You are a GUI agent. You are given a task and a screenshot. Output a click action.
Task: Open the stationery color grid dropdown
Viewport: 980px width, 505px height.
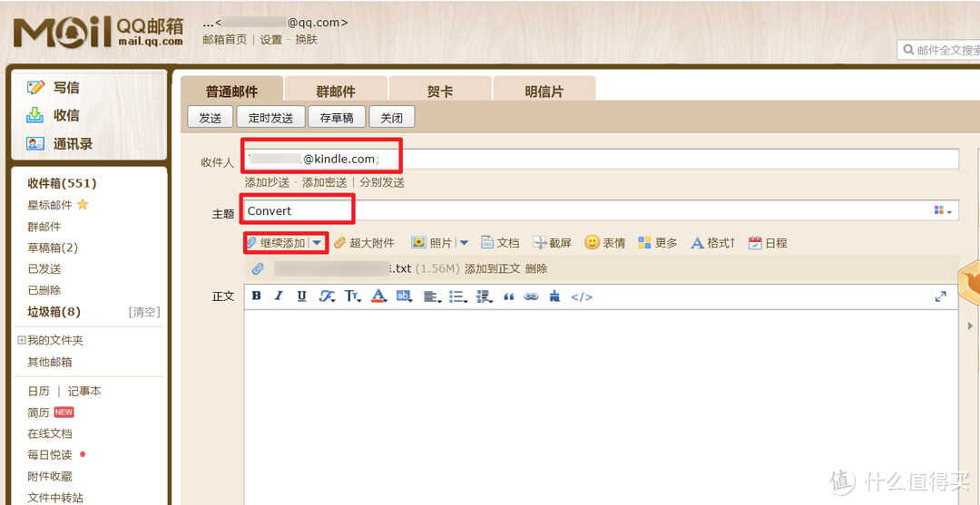[x=943, y=211]
